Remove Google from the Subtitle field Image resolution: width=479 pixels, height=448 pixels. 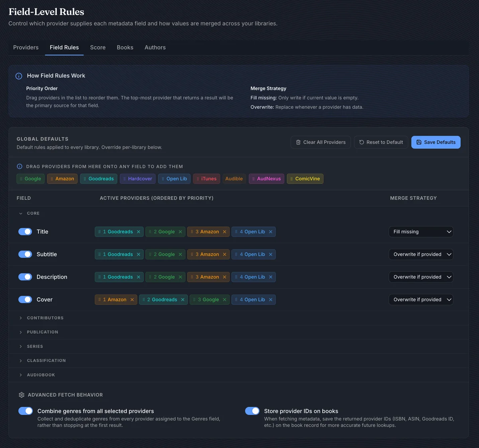[180, 255]
